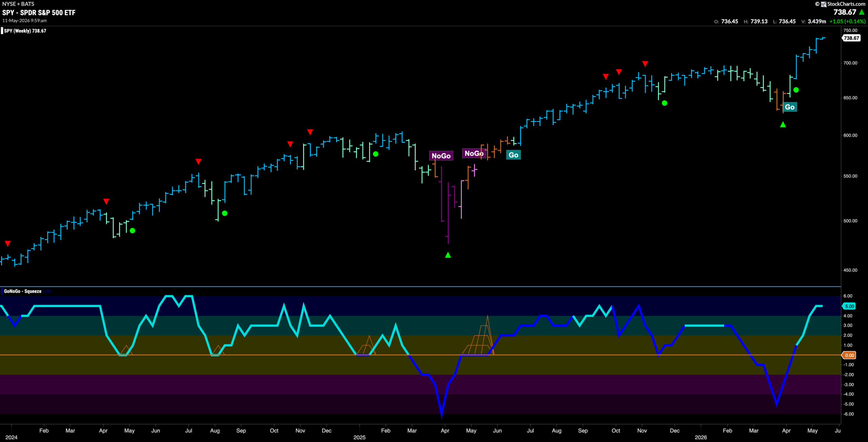Screen dimensions: 868x442
Task: Click the +1.05 (+0.14%) change value
Action: click(847, 21)
